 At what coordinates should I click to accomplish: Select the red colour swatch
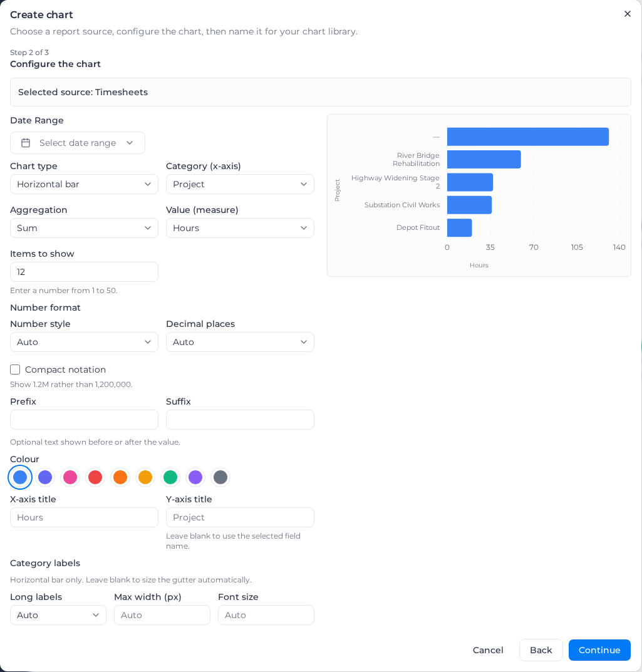(95, 477)
